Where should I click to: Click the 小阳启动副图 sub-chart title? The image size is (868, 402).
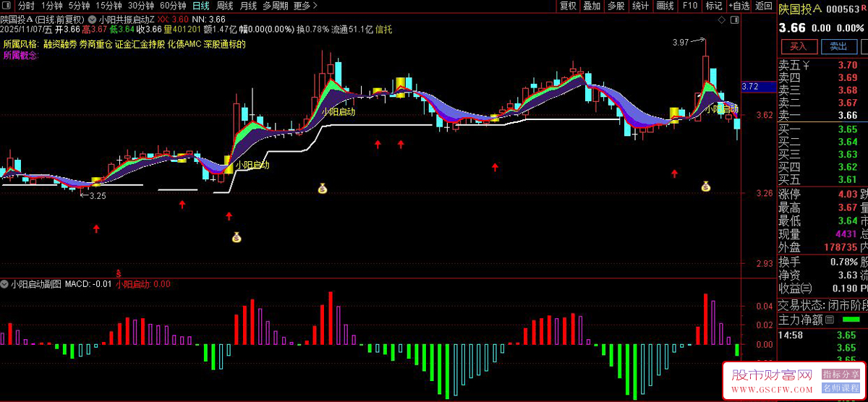click(36, 284)
